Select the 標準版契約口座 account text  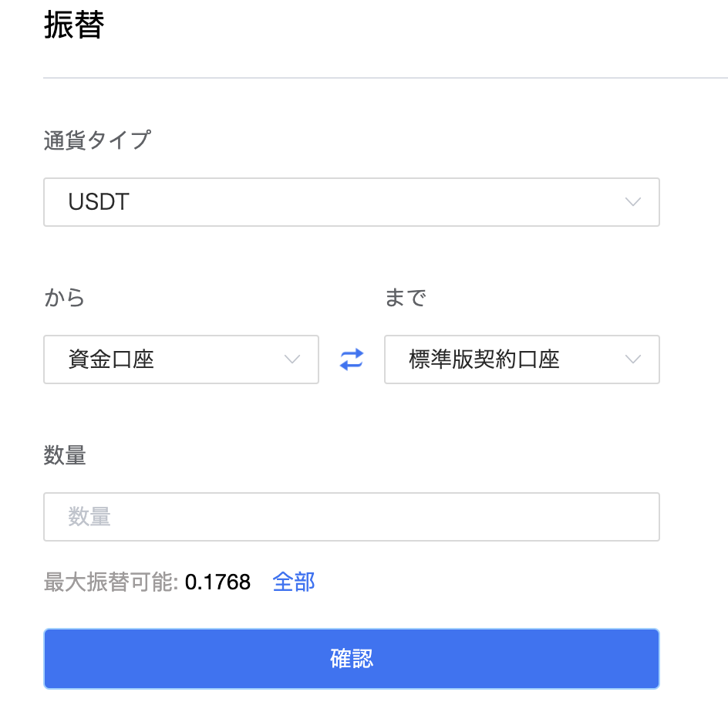[x=484, y=359]
